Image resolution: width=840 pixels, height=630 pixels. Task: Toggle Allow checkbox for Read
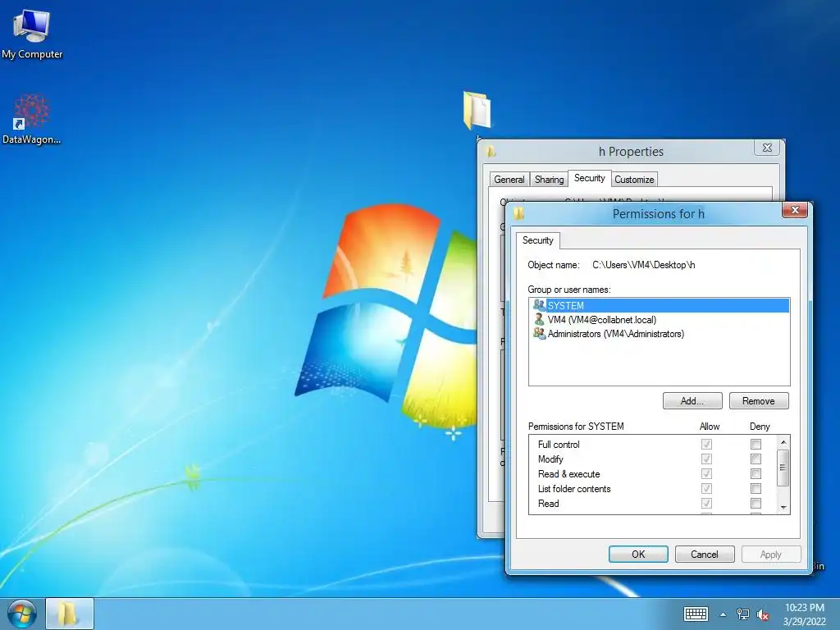click(706, 503)
